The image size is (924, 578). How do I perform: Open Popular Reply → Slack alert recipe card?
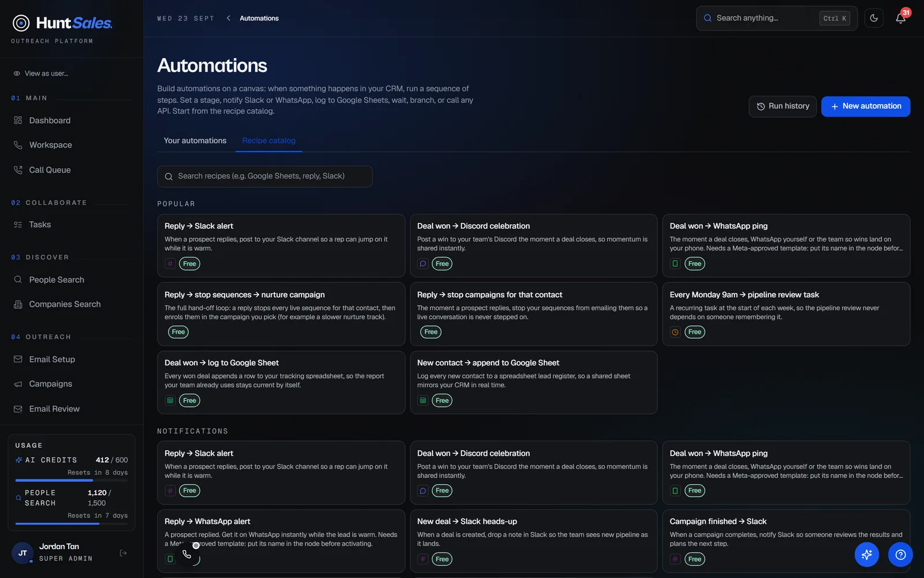[281, 246]
